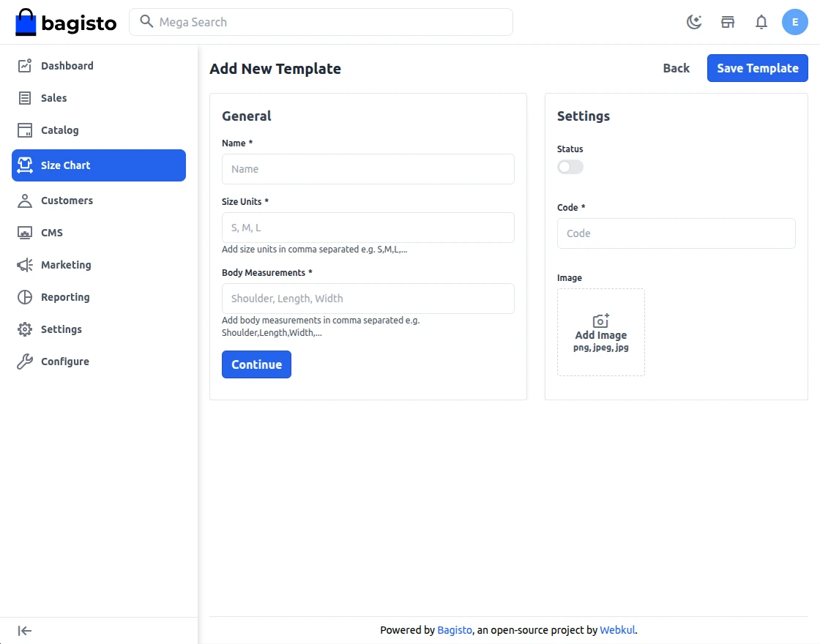Focus the Name input field
The image size is (820, 644).
point(368,169)
